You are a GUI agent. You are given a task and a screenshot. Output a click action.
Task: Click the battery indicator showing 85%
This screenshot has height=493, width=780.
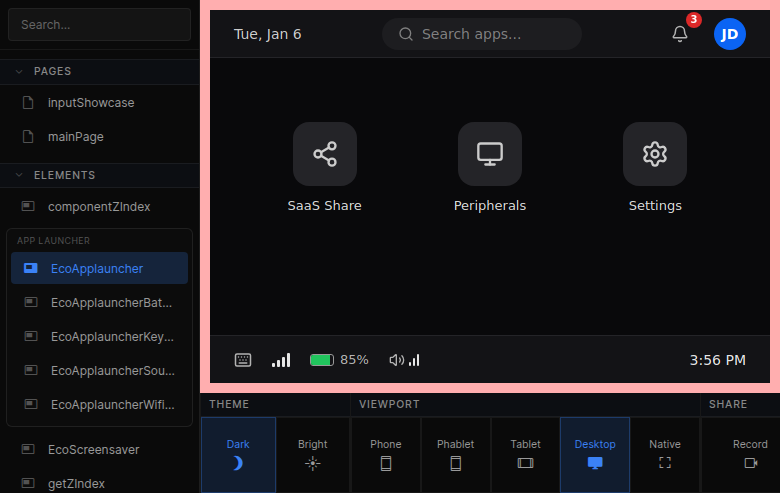click(339, 360)
